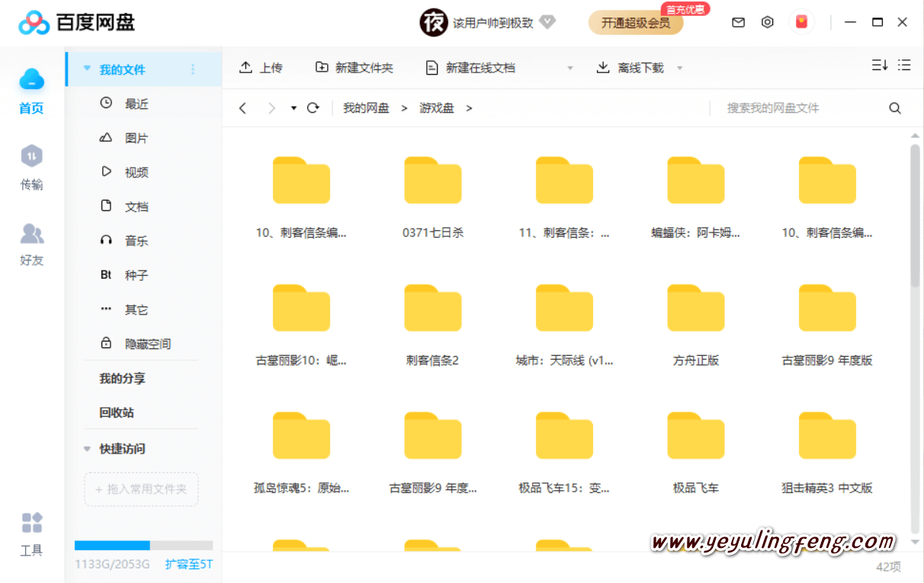Open the settings hexagon icon
The image size is (924, 583).
point(768,22)
